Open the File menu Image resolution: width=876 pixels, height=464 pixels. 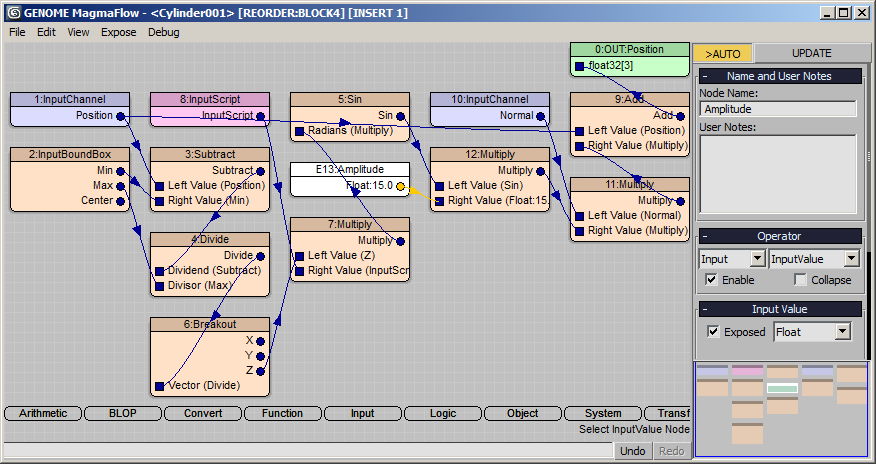pyautogui.click(x=17, y=32)
